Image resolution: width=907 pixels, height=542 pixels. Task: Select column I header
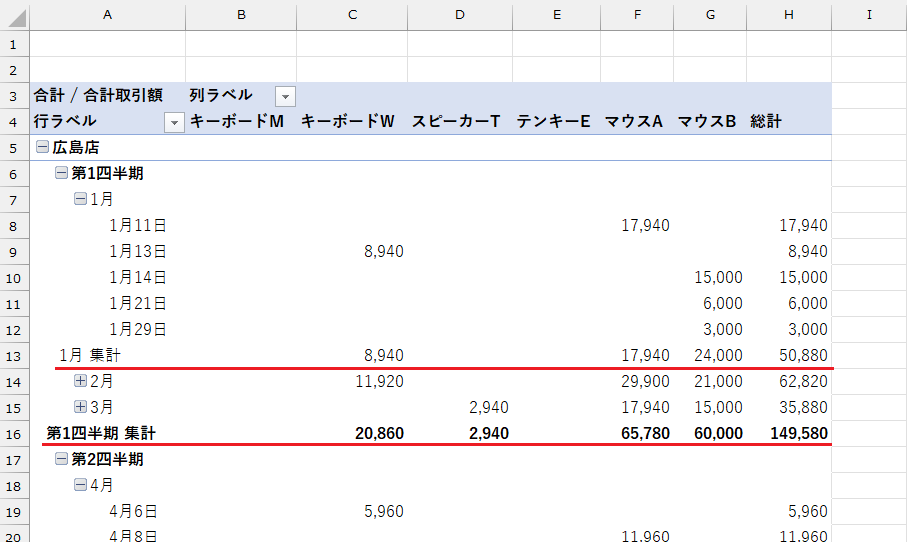[x=869, y=15]
